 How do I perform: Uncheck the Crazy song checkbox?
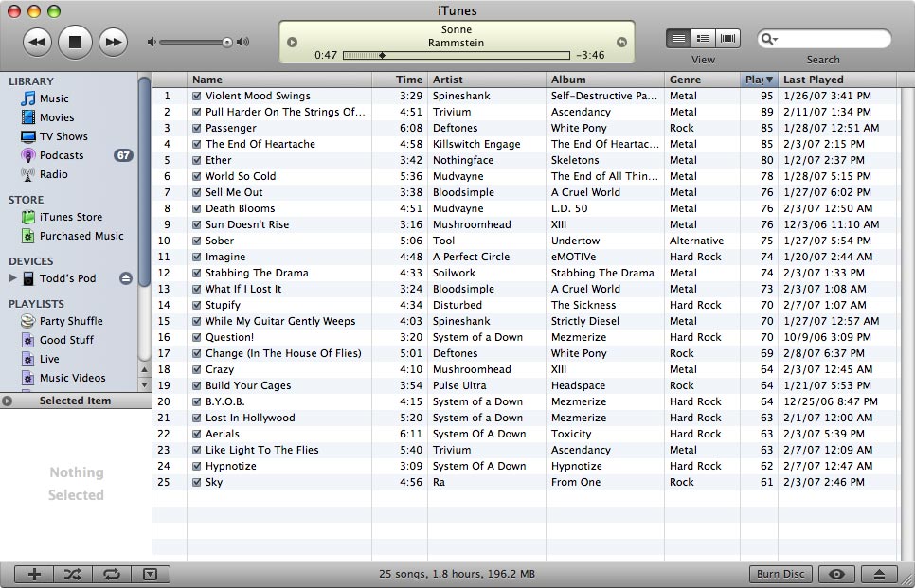pos(197,369)
